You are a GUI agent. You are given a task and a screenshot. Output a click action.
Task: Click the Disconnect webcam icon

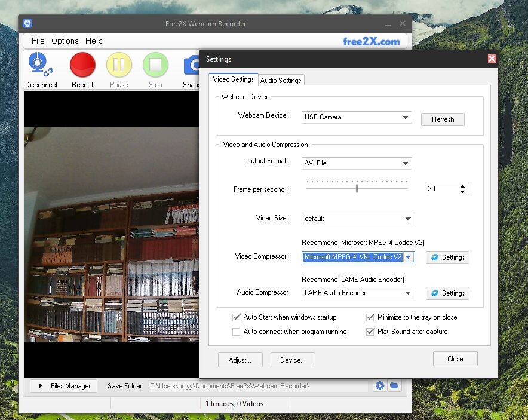pos(41,64)
